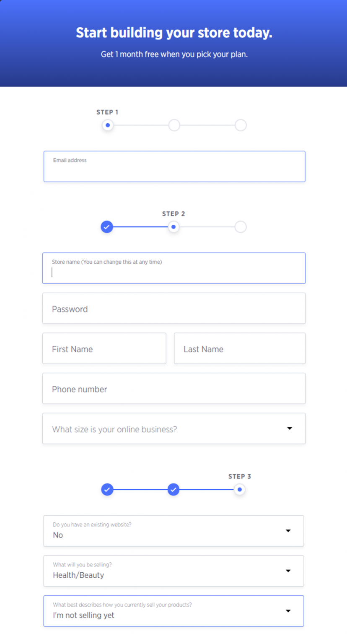Image resolution: width=347 pixels, height=644 pixels.
Task: Click the filled Step 1 progress dot
Action: tap(107, 125)
